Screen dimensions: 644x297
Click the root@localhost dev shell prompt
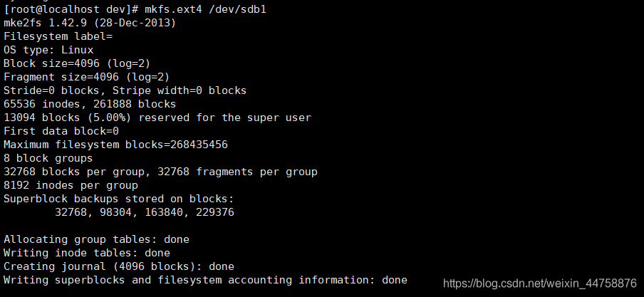[71, 9]
